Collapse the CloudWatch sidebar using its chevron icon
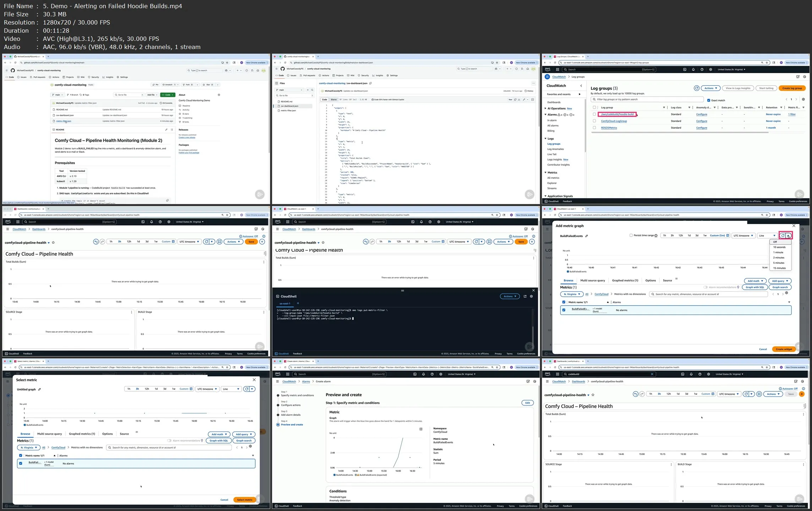This screenshot has width=812, height=511. 581,86
